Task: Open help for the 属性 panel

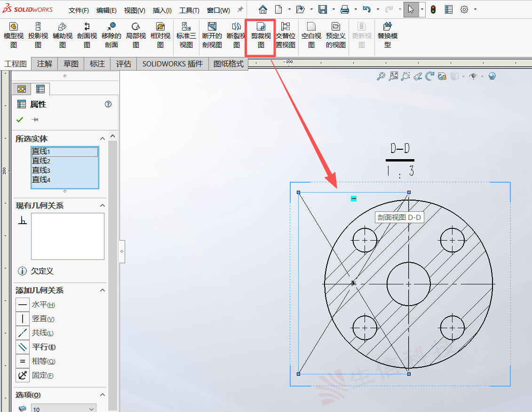Action: point(108,104)
